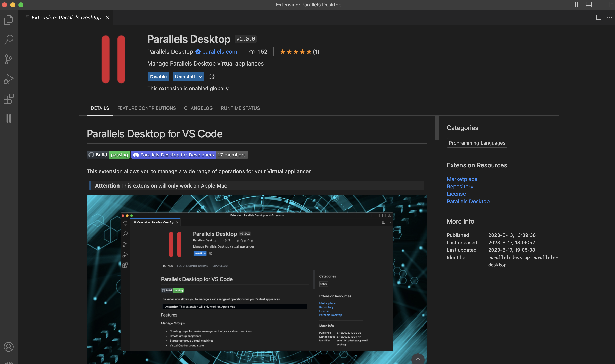Open Parallels Desktop activity bar icon
Viewport: 615px width, 364px height.
point(9,118)
